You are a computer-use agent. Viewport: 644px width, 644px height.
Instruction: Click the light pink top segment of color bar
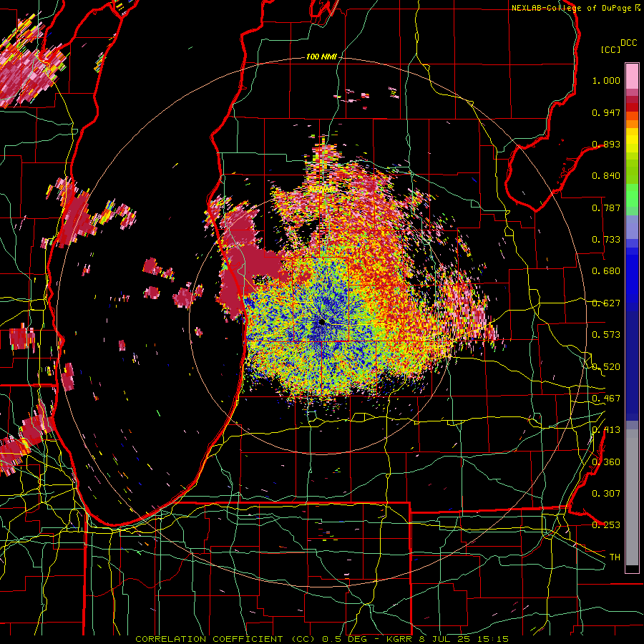click(x=632, y=76)
